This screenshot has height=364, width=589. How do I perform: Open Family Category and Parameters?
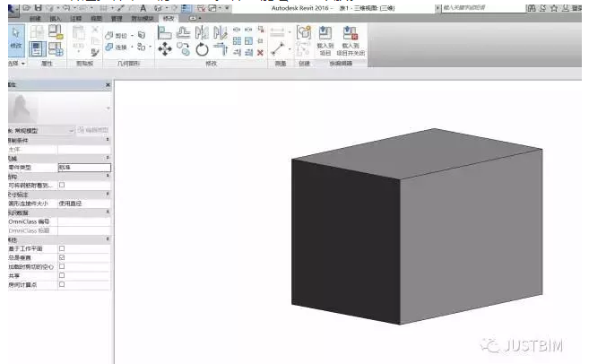[x=56, y=32]
